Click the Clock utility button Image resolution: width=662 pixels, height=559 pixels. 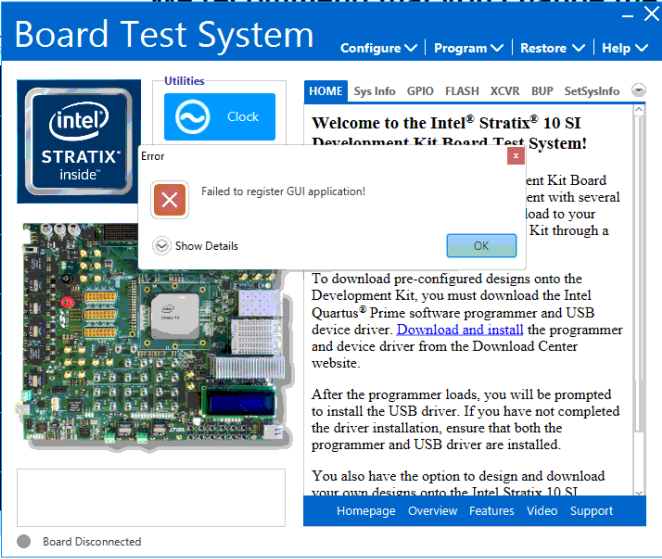(x=220, y=117)
